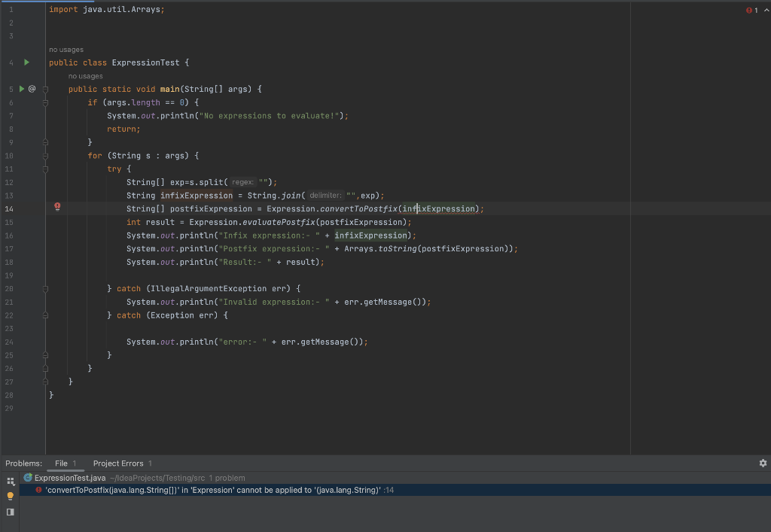This screenshot has height=532, width=771.
Task: Collapse the try block fold marker on line 11
Action: click(x=45, y=169)
